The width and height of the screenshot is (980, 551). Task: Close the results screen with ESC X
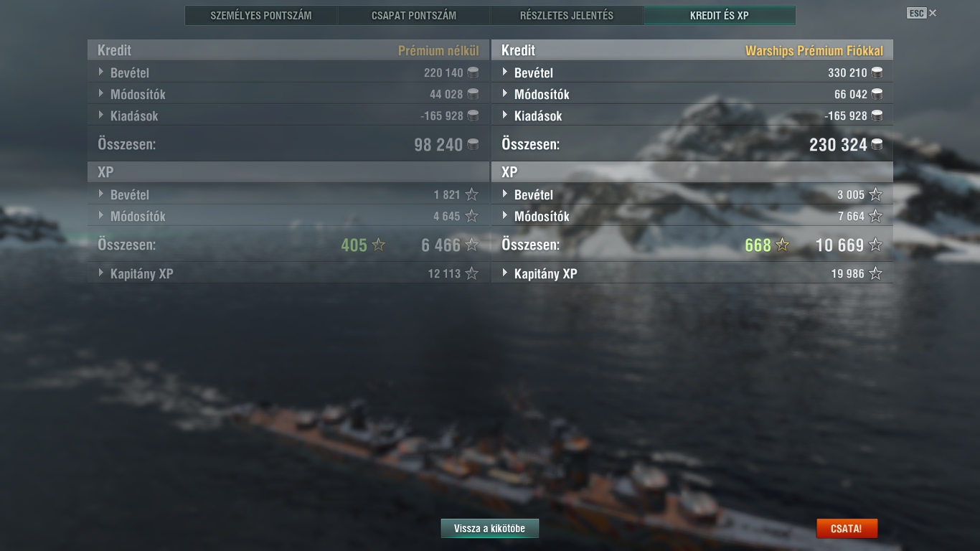pos(922,13)
